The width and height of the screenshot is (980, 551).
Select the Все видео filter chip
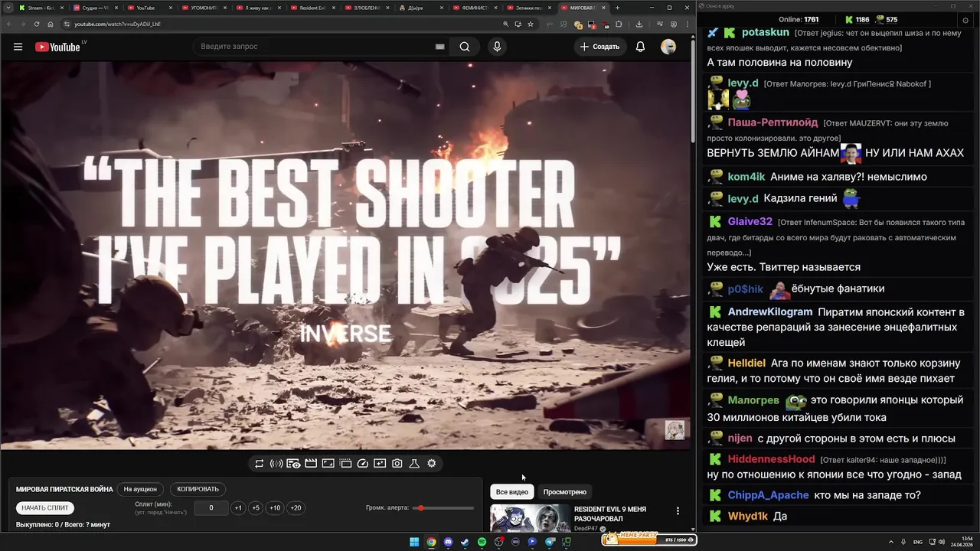(512, 492)
